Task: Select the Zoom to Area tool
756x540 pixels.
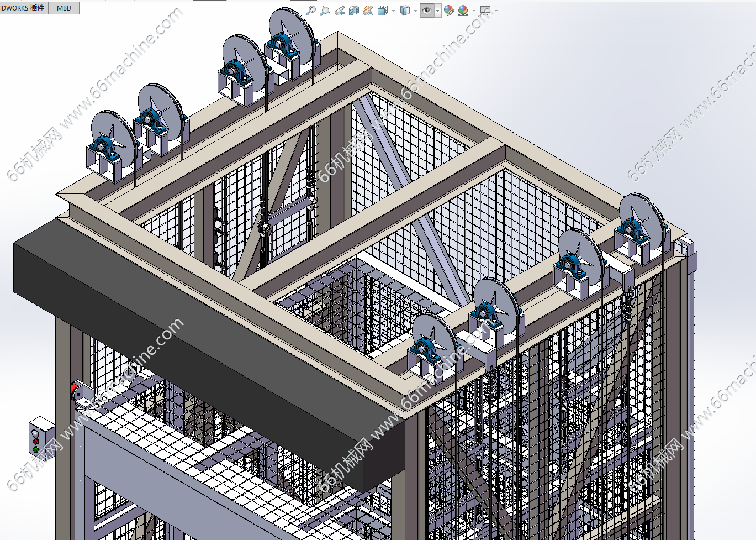Action: (x=325, y=11)
